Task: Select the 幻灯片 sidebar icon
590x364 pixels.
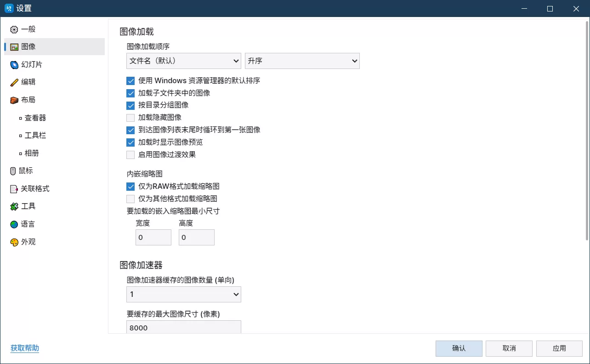Action: pyautogui.click(x=31, y=64)
